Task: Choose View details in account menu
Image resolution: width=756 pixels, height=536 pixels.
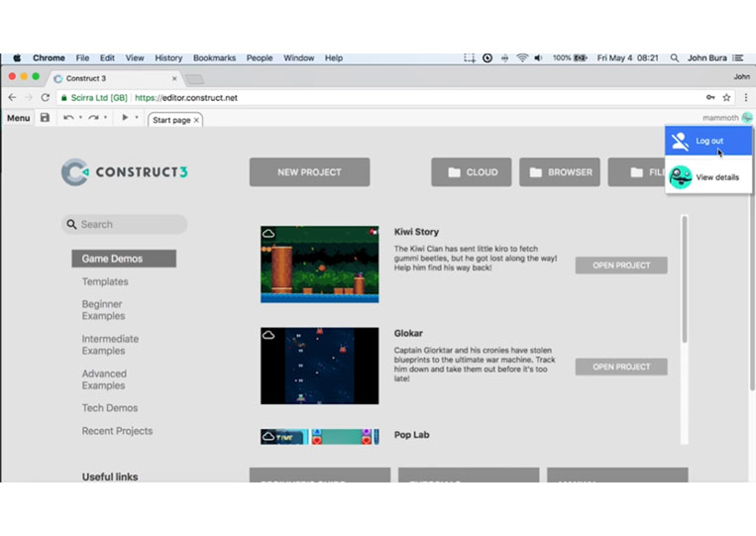Action: (708, 177)
